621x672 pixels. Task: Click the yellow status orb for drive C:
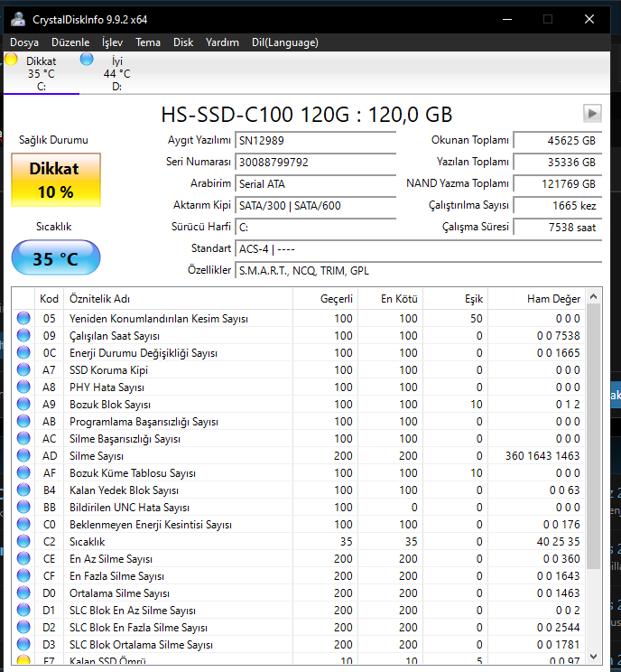11,59
